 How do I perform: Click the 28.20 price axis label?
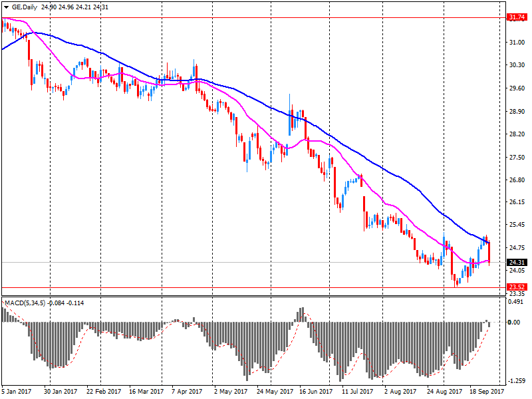pos(517,134)
